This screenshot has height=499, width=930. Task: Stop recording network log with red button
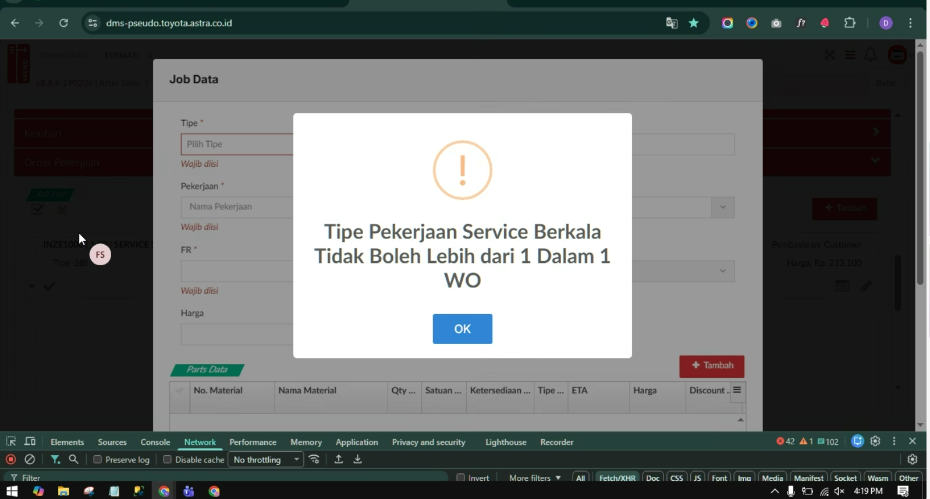11,460
